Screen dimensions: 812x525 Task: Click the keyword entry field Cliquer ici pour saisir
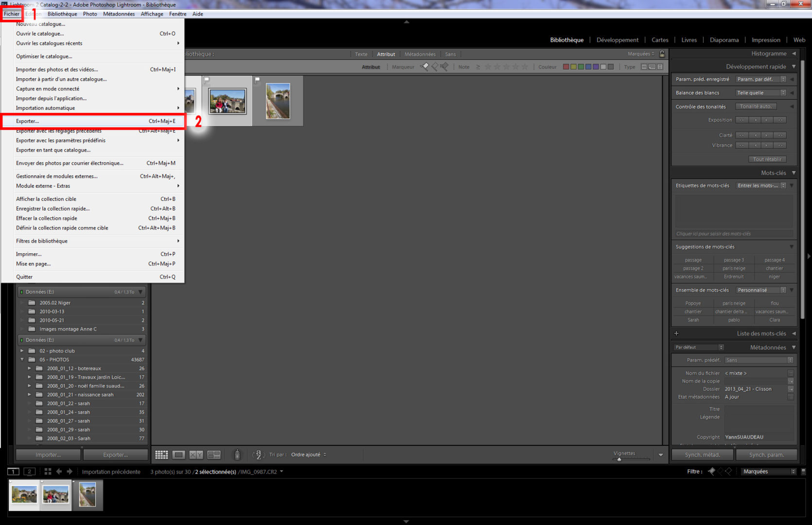click(x=733, y=234)
